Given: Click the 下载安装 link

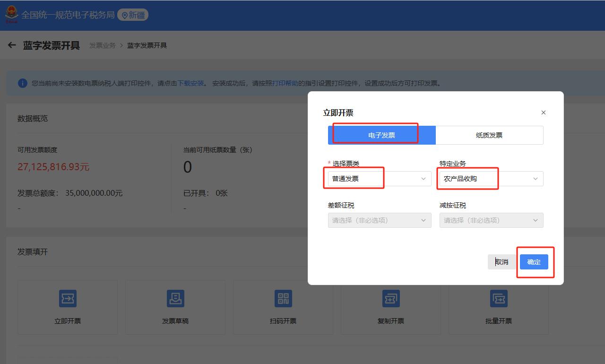Looking at the screenshot, I should tap(190, 83).
